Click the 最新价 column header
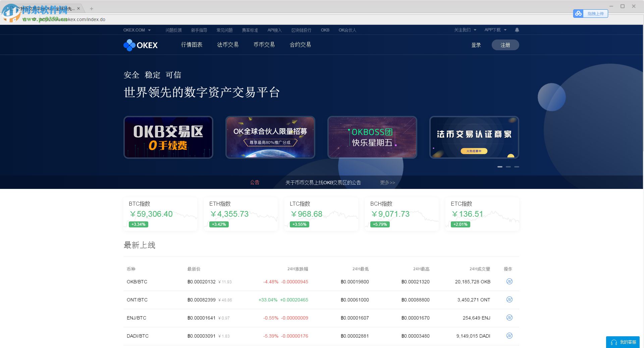Viewport: 644px width, 348px height. tap(194, 269)
